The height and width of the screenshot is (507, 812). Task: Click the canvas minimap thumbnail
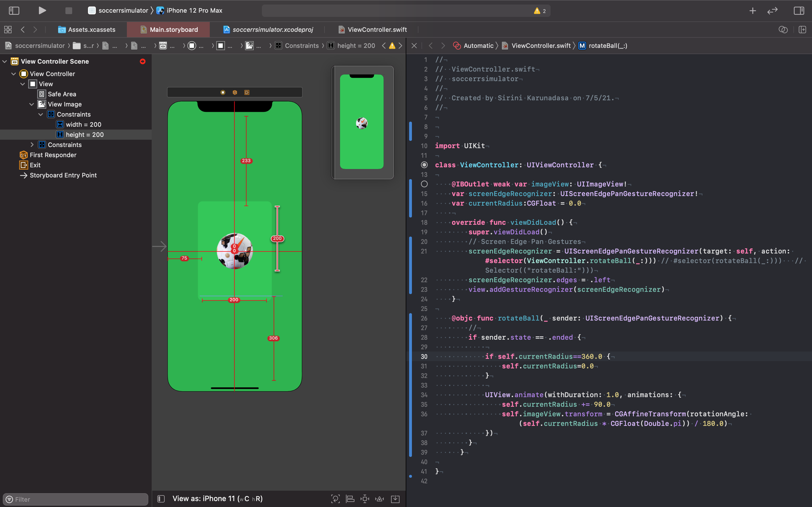362,122
